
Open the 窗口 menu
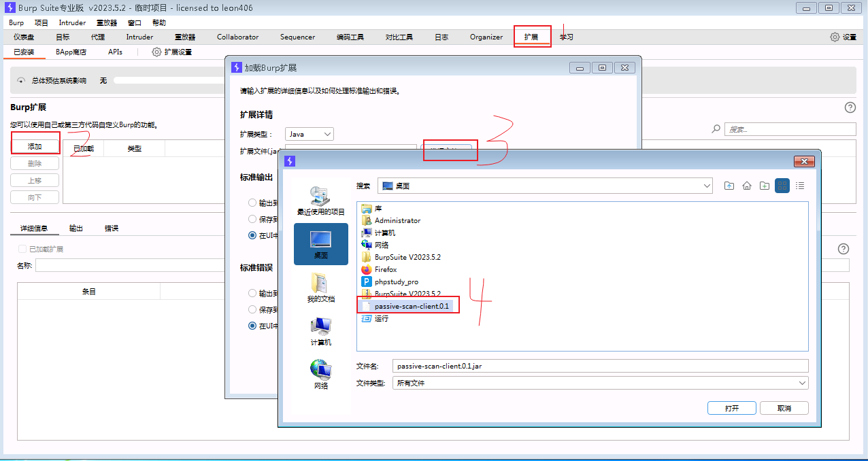135,22
